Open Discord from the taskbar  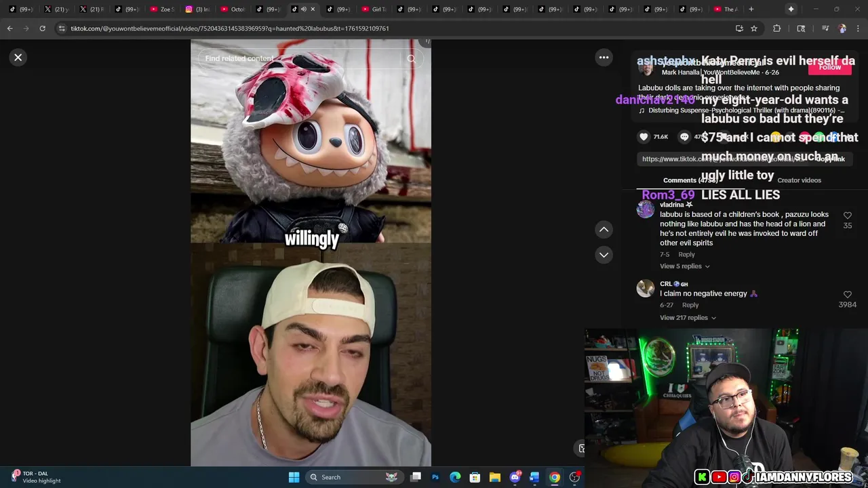tap(515, 477)
